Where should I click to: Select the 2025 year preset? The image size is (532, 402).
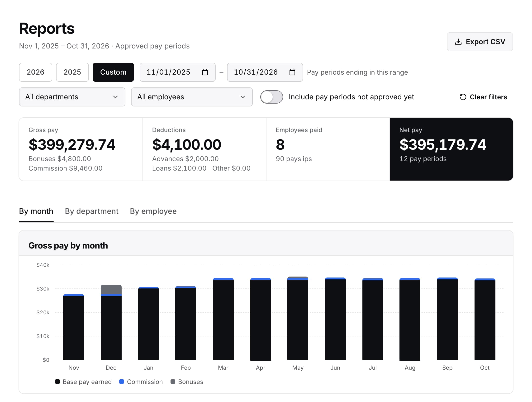(72, 72)
